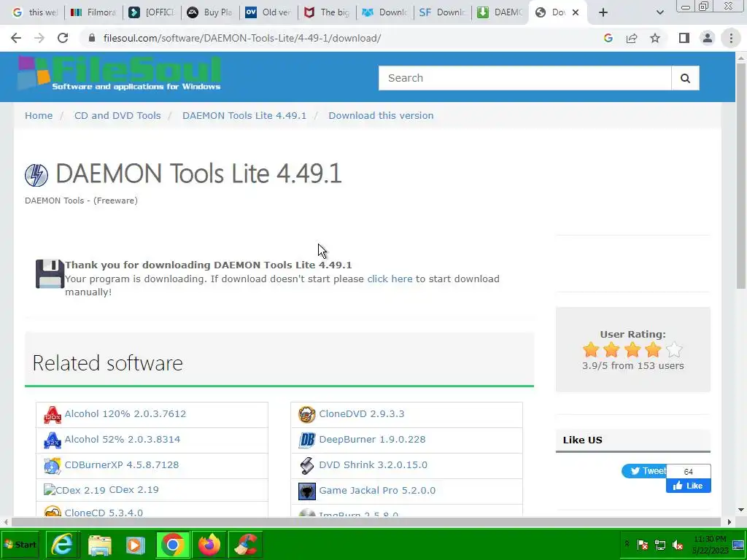This screenshot has height=560, width=747.
Task: Open Internet Explorer from the taskbar
Action: (62, 545)
